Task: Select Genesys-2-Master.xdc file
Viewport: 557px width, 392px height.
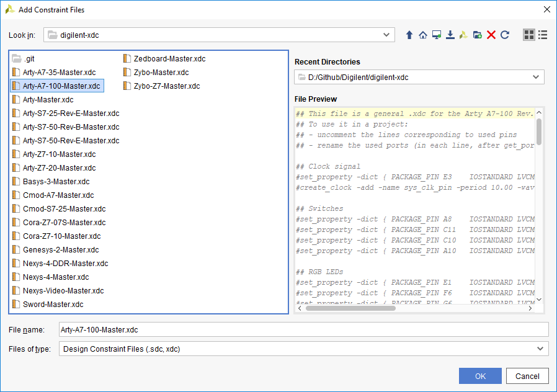Action: tap(55, 250)
